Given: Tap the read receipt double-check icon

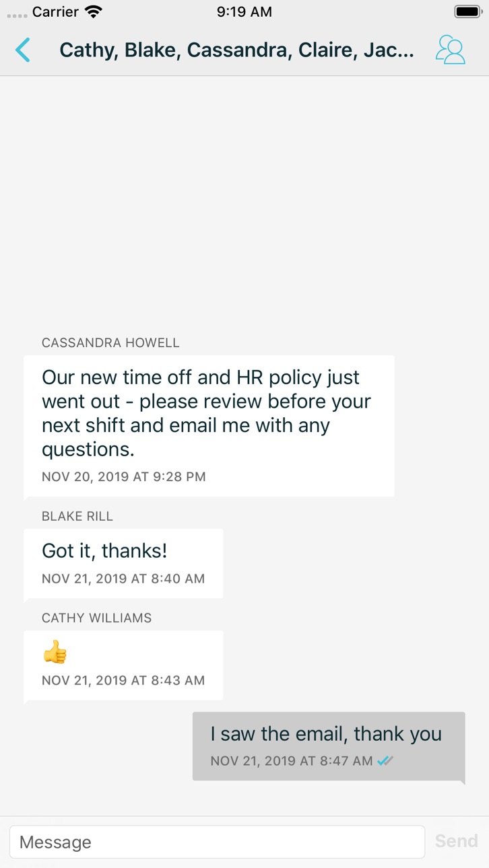Looking at the screenshot, I should tap(385, 761).
